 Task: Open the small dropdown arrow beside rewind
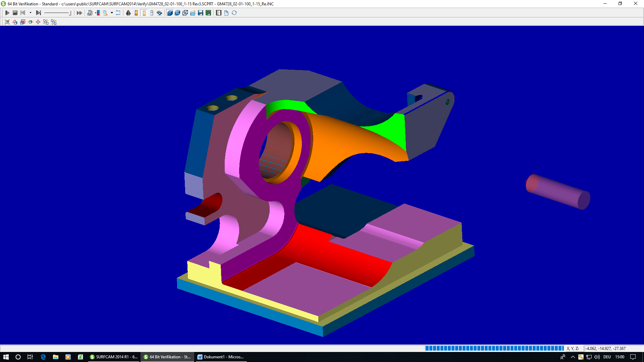pyautogui.click(x=31, y=13)
